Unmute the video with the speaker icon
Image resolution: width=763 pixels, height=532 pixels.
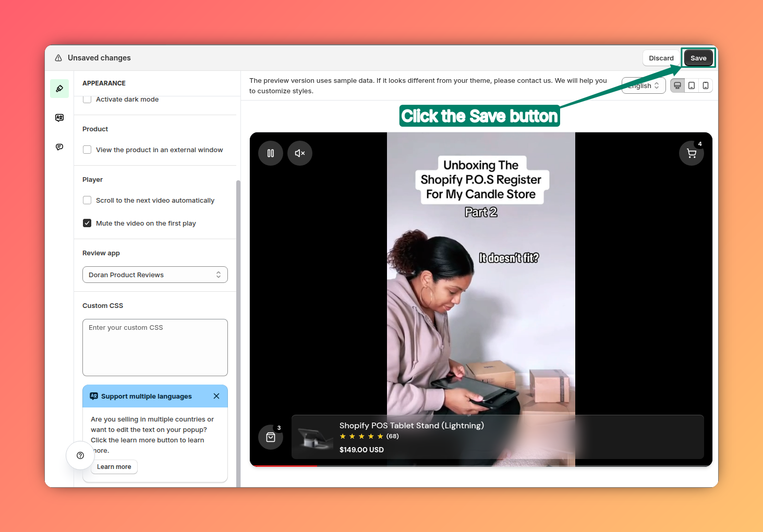[300, 153]
